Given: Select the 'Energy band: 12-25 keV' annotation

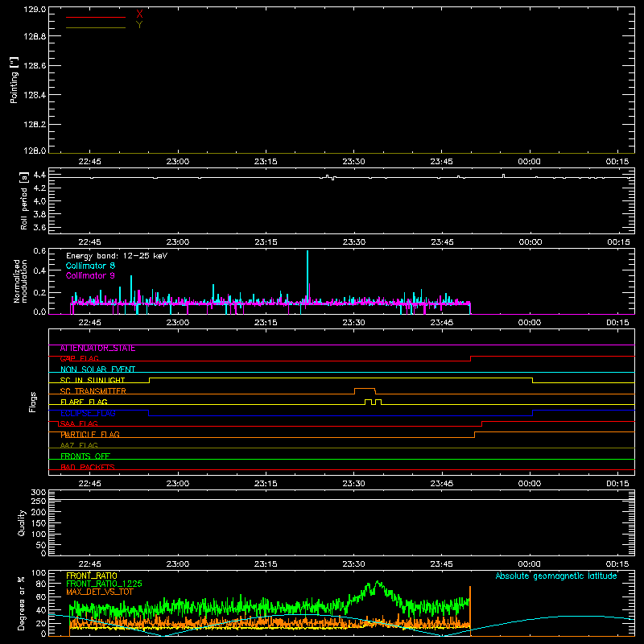Looking at the screenshot, I should (117, 256).
